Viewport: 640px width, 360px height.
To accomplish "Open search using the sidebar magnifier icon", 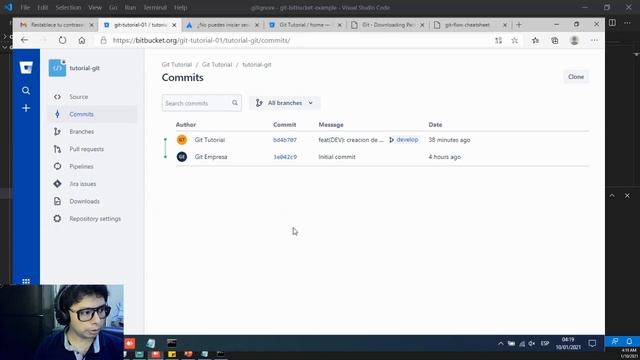I will (x=26, y=91).
